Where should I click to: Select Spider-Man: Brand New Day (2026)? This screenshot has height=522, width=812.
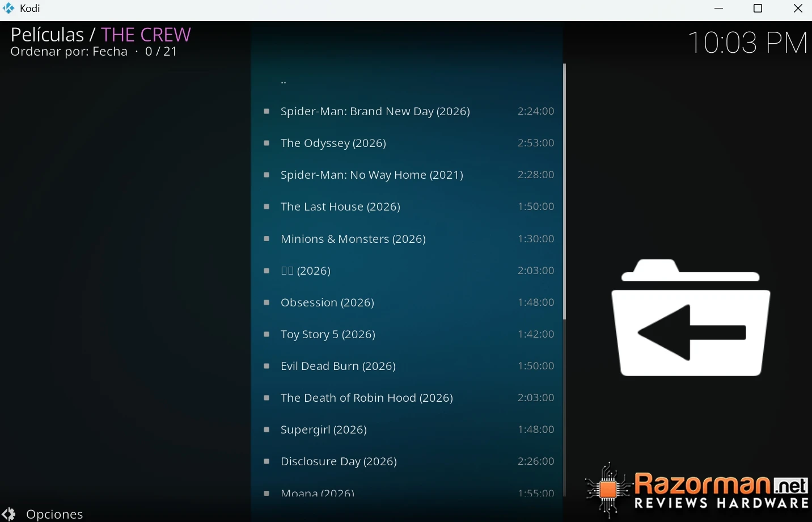point(407,111)
